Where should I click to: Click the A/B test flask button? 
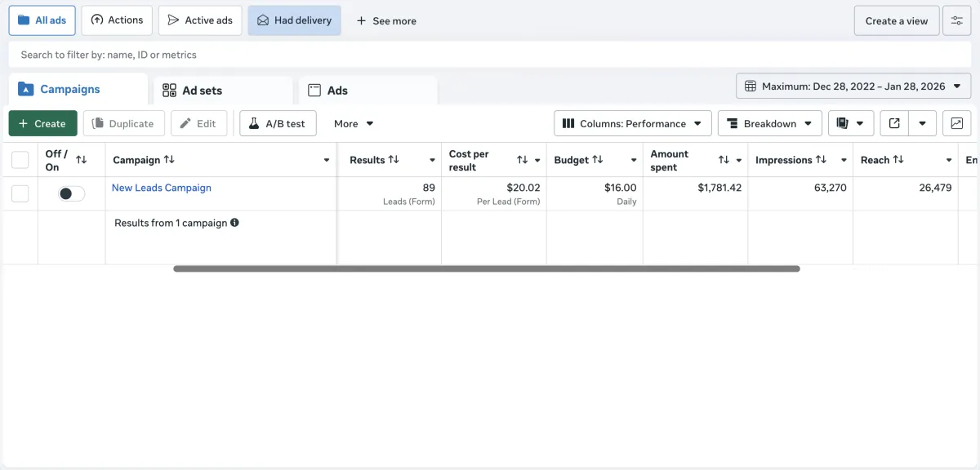pos(278,123)
